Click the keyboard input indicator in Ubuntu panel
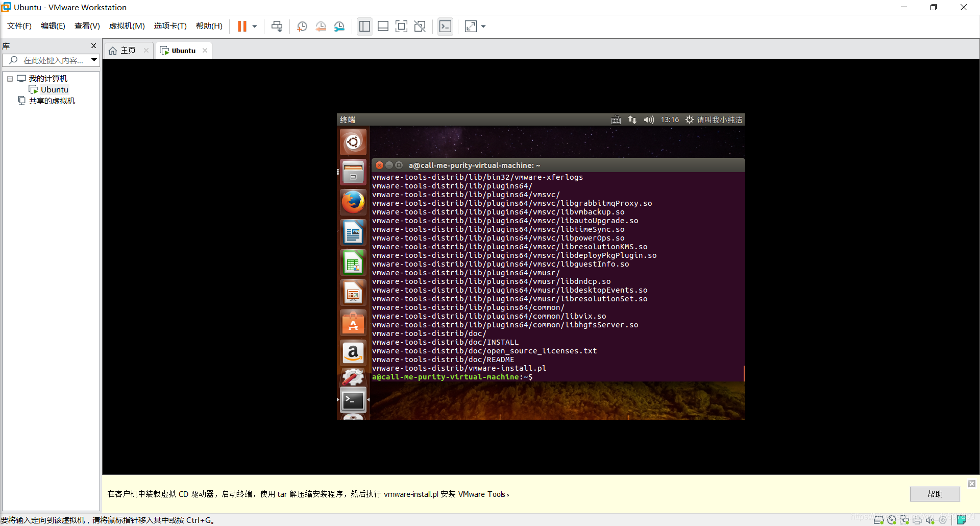This screenshot has width=980, height=526. click(x=616, y=119)
